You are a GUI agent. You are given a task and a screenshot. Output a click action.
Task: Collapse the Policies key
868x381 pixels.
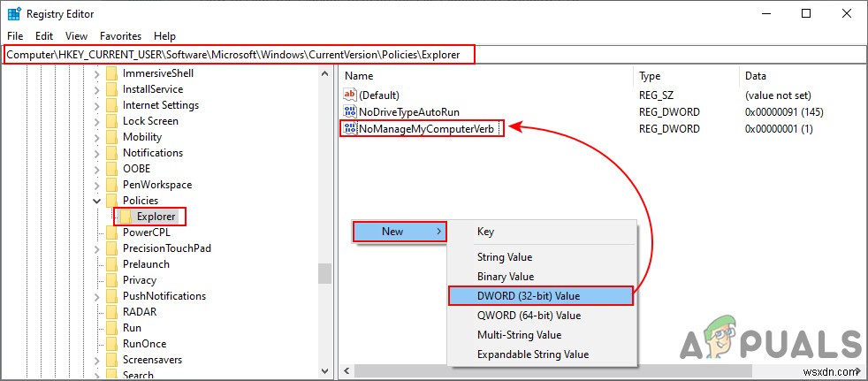pyautogui.click(x=97, y=201)
